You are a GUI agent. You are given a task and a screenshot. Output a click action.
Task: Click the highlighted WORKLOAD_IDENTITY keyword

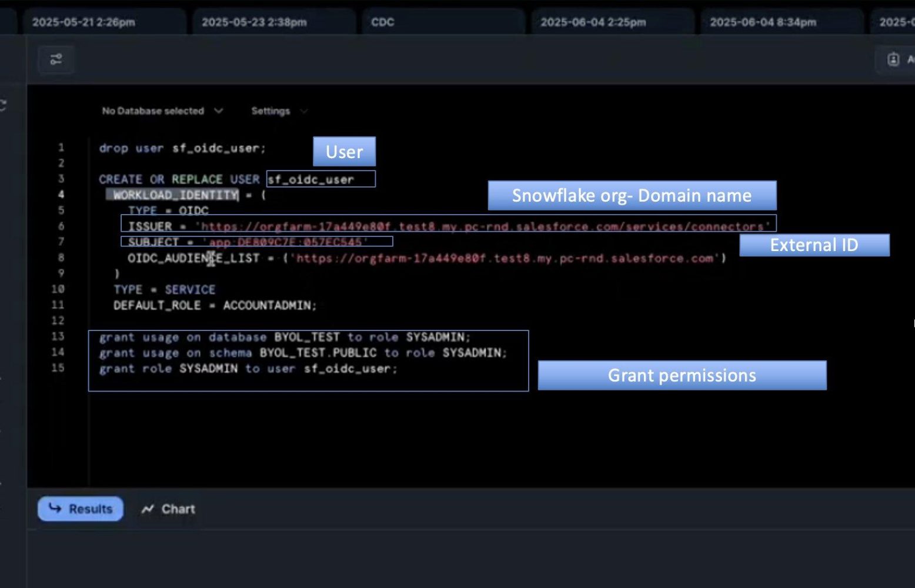[175, 195]
